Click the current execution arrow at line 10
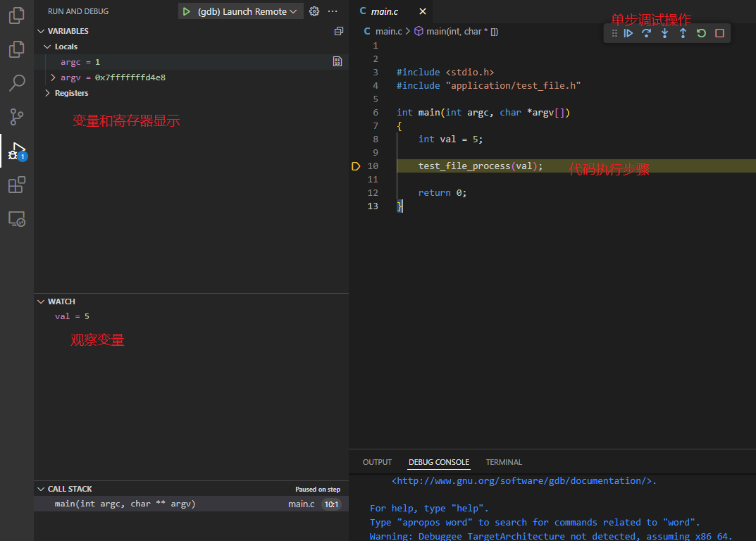 356,166
